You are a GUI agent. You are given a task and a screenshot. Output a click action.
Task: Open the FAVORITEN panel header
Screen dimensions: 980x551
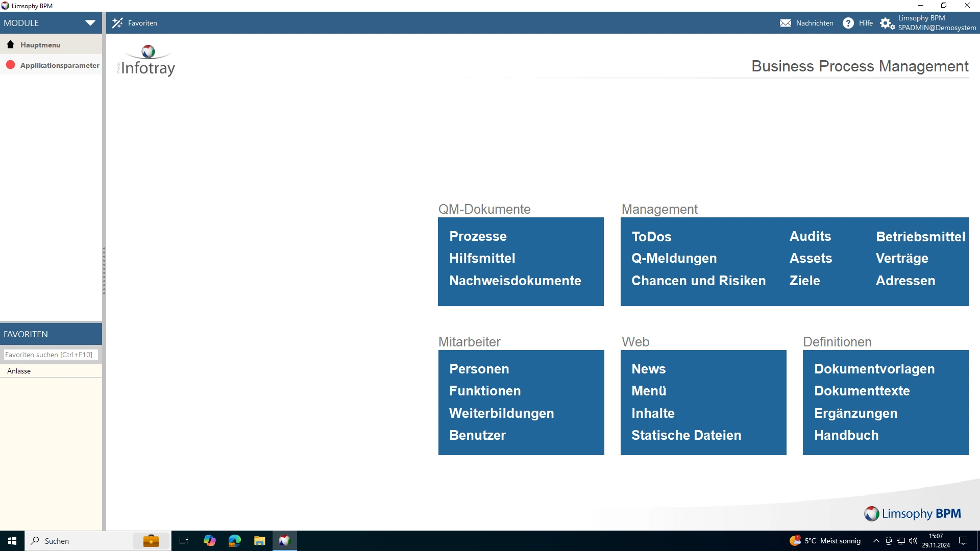pos(51,334)
